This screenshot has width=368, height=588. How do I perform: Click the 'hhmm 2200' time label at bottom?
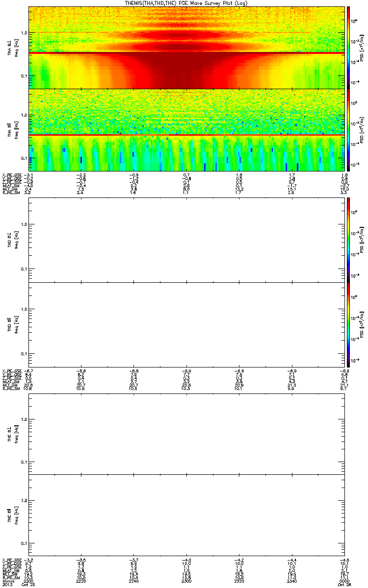[x=18, y=581]
